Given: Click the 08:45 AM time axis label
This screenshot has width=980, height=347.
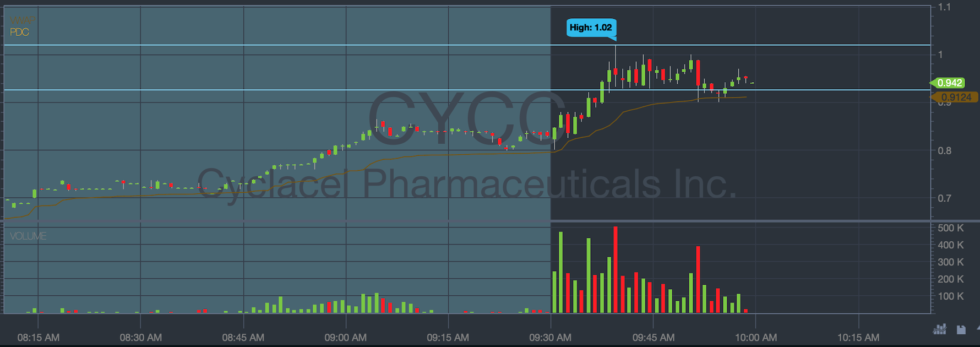Looking at the screenshot, I should pyautogui.click(x=243, y=337).
